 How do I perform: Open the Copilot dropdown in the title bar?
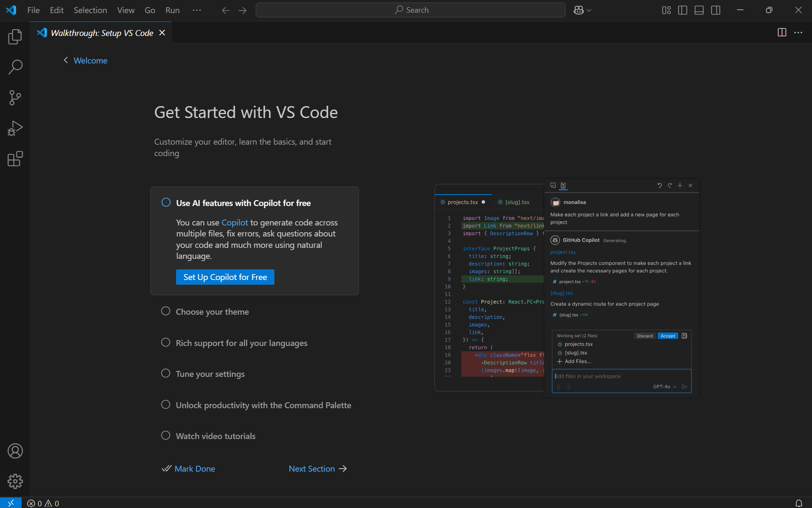pyautogui.click(x=582, y=10)
